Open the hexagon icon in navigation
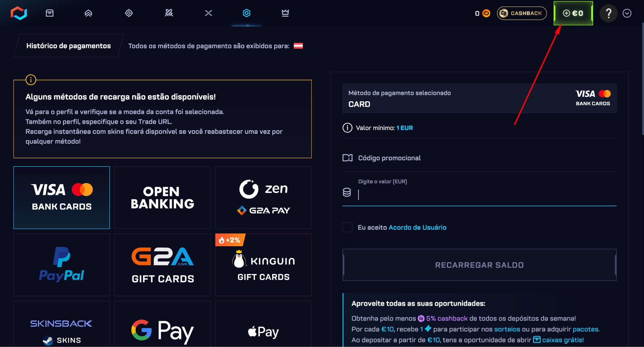The image size is (644, 347). pyautogui.click(x=247, y=13)
